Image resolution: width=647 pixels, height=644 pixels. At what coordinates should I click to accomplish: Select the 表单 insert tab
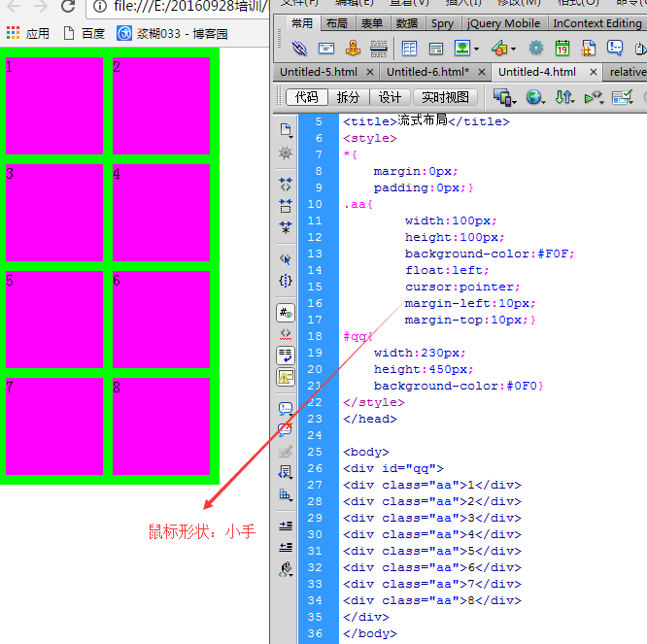(372, 23)
